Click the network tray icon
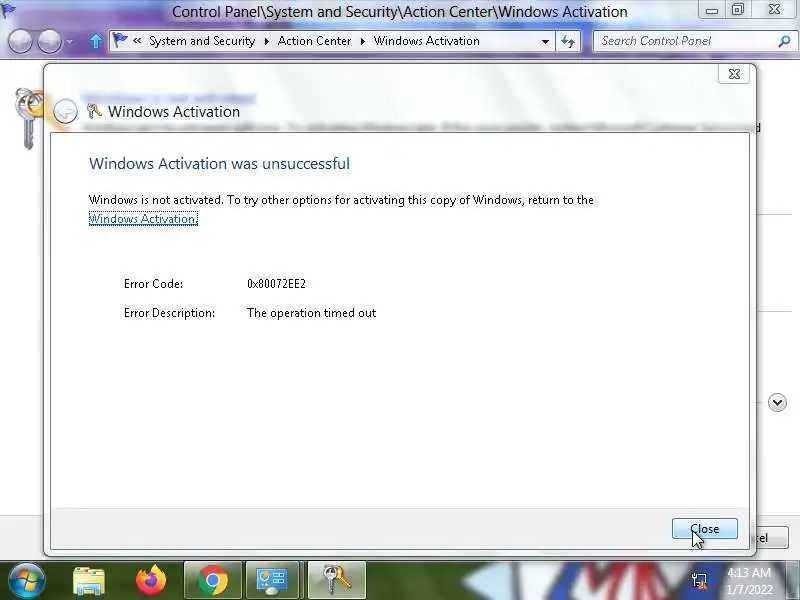Image resolution: width=800 pixels, height=600 pixels. tap(699, 581)
